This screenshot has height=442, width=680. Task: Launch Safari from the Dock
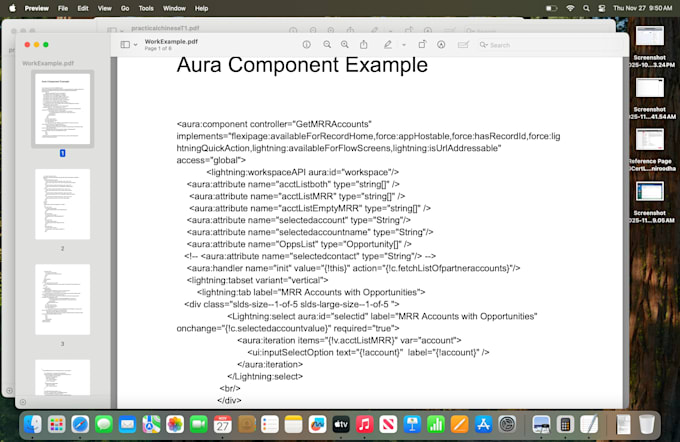(x=80, y=424)
